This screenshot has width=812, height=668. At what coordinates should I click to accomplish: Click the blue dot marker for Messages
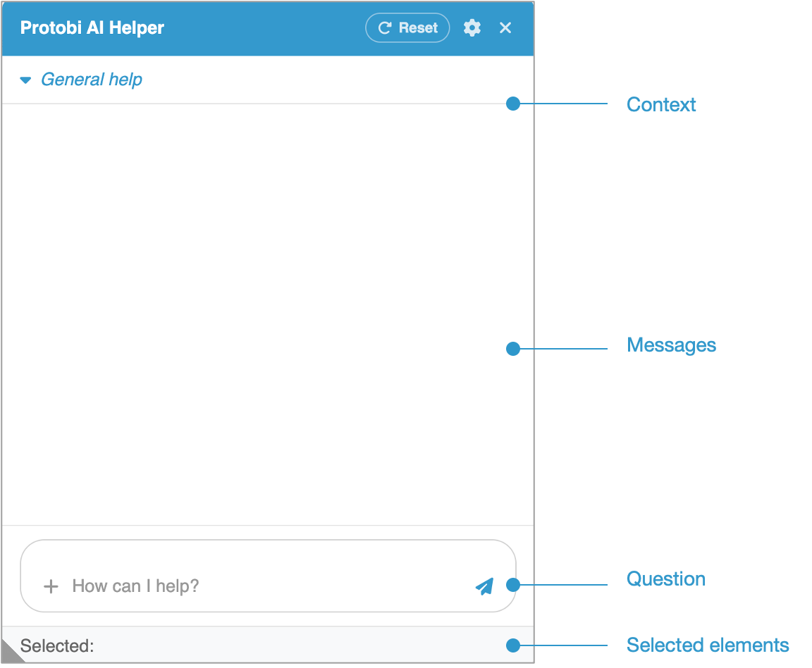513,348
